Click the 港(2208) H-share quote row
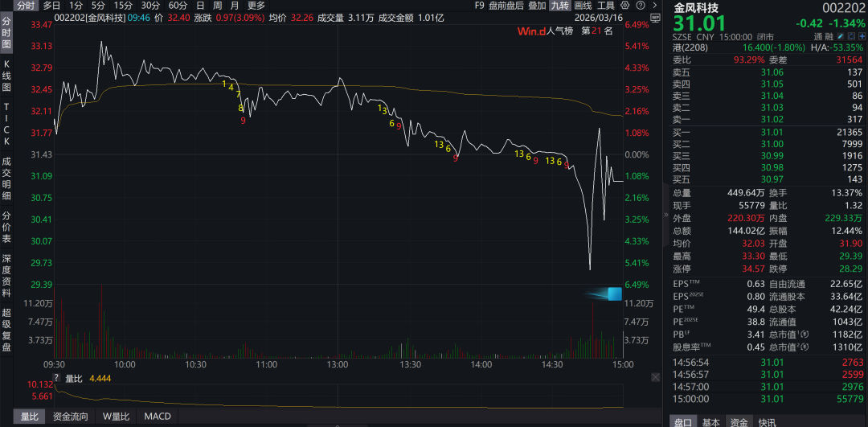The image size is (868, 427). click(x=768, y=48)
